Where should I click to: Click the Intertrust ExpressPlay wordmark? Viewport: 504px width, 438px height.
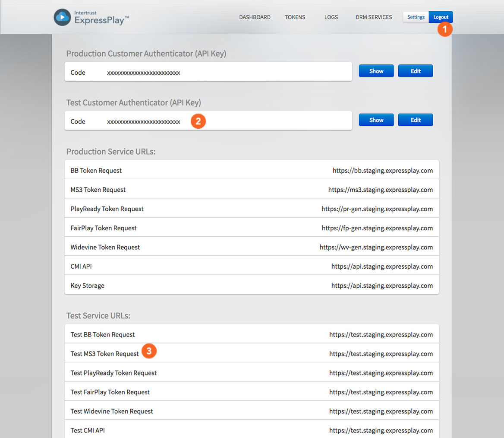click(101, 18)
